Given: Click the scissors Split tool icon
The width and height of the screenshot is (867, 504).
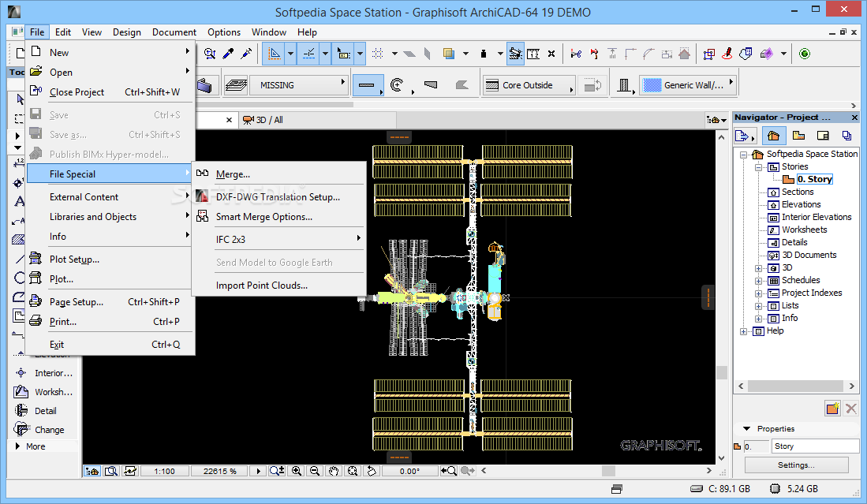Looking at the screenshot, I should 576,54.
